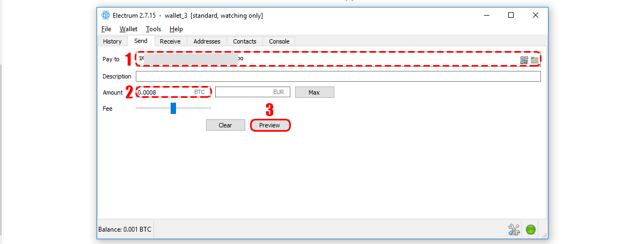This screenshot has height=244, width=644.
Task: Close the Electrum window
Action: (x=536, y=15)
